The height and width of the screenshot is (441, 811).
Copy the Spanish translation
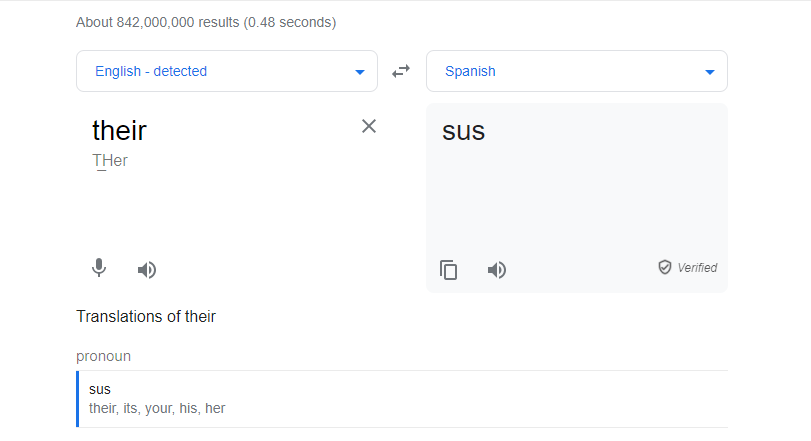point(448,270)
